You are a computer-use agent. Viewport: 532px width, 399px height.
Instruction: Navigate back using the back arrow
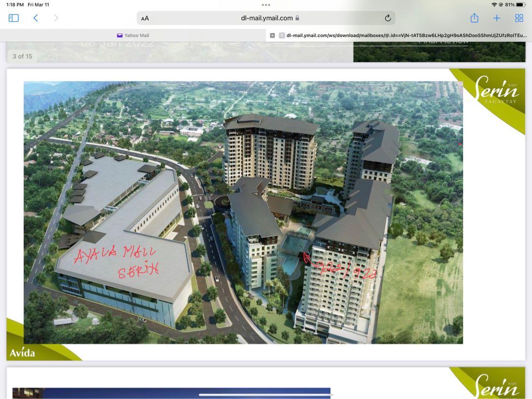click(x=35, y=18)
